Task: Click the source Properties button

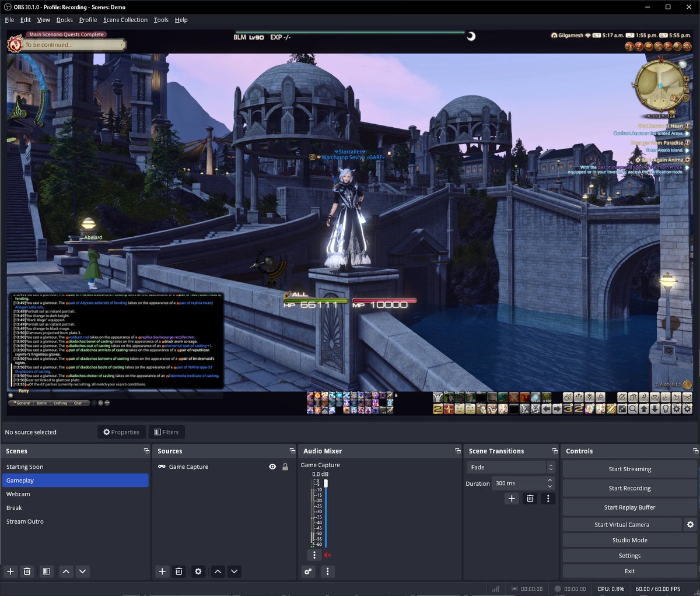Action: pos(121,432)
